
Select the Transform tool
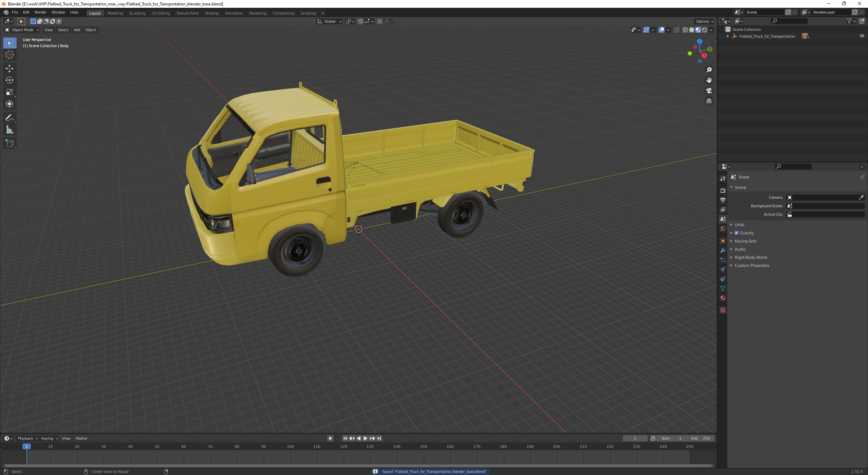[9, 104]
